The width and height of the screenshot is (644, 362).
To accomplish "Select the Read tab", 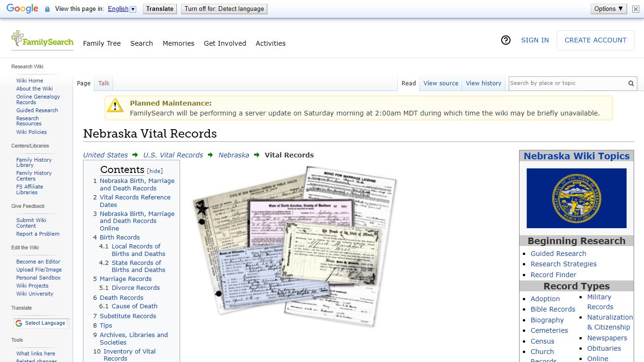I will click(x=409, y=83).
